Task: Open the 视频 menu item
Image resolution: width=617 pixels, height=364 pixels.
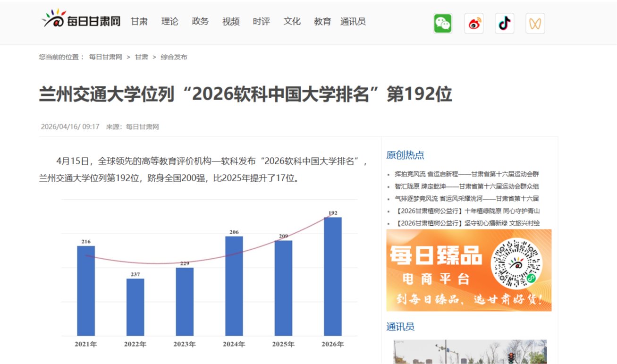Action: (x=230, y=21)
